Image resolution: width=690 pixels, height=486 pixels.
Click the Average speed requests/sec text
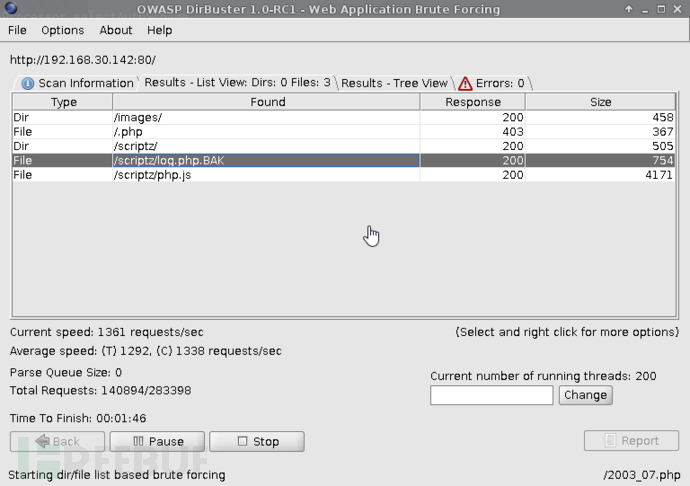tap(146, 351)
